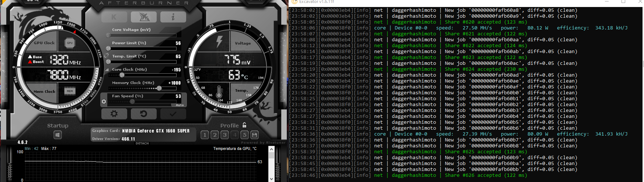
Task: Load profile slot 3
Action: click(x=225, y=135)
